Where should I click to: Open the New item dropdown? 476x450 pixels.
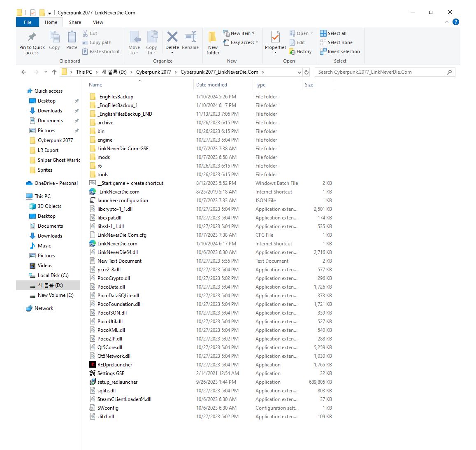point(239,33)
